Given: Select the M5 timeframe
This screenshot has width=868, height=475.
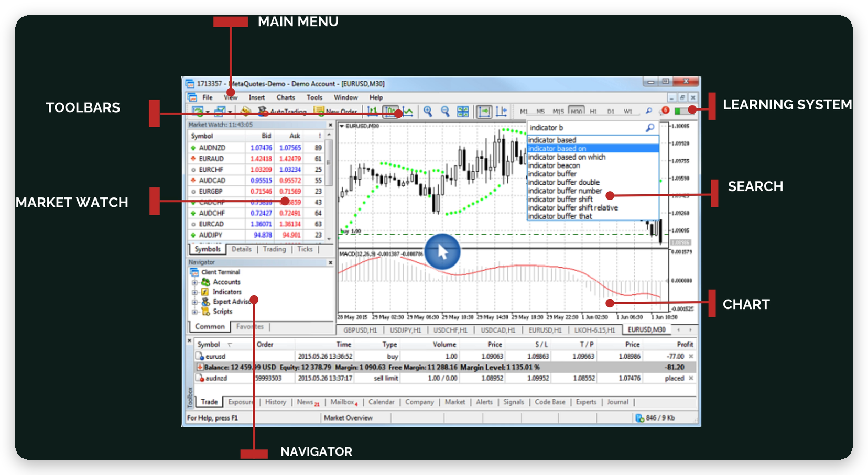Looking at the screenshot, I should point(540,112).
